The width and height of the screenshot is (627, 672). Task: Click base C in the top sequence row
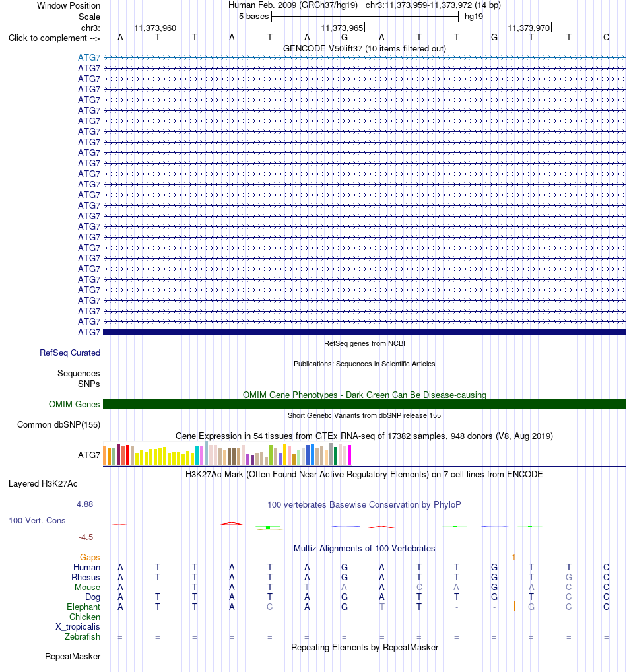tap(606, 37)
